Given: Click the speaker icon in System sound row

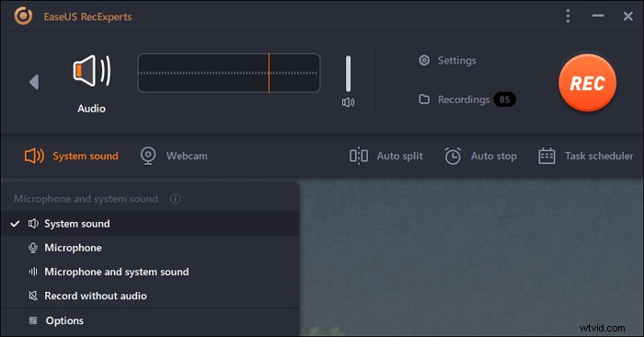Looking at the screenshot, I should point(33,224).
